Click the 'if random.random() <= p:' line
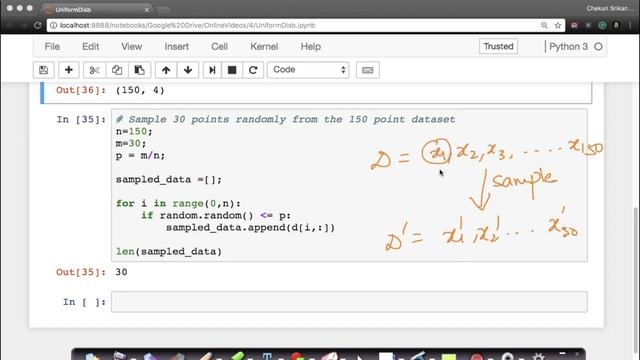This screenshot has width=640, height=360. point(216,216)
